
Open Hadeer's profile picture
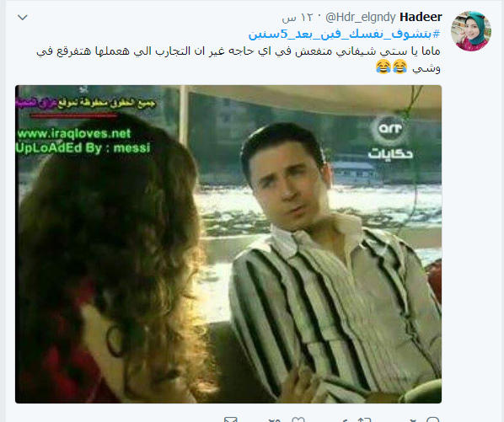(471, 31)
